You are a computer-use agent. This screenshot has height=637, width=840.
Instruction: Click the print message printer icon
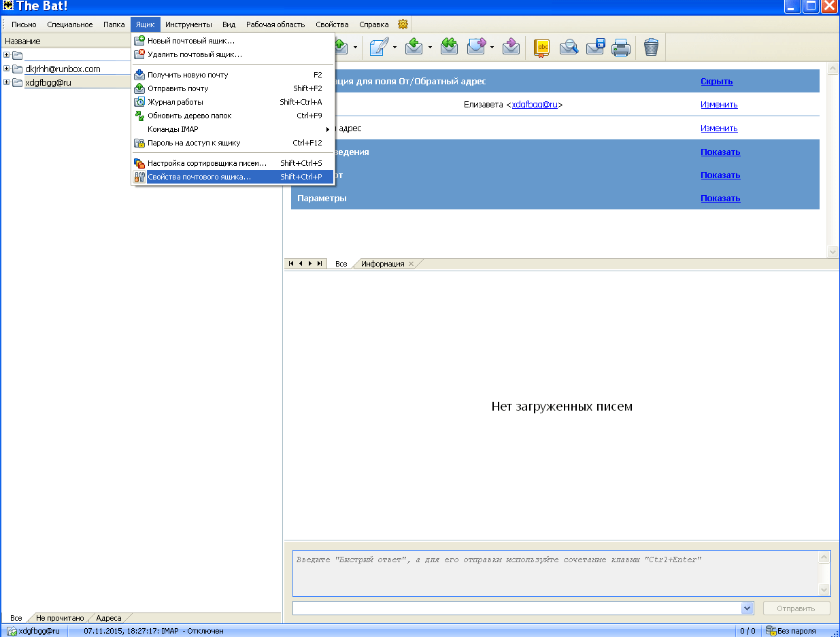(620, 47)
